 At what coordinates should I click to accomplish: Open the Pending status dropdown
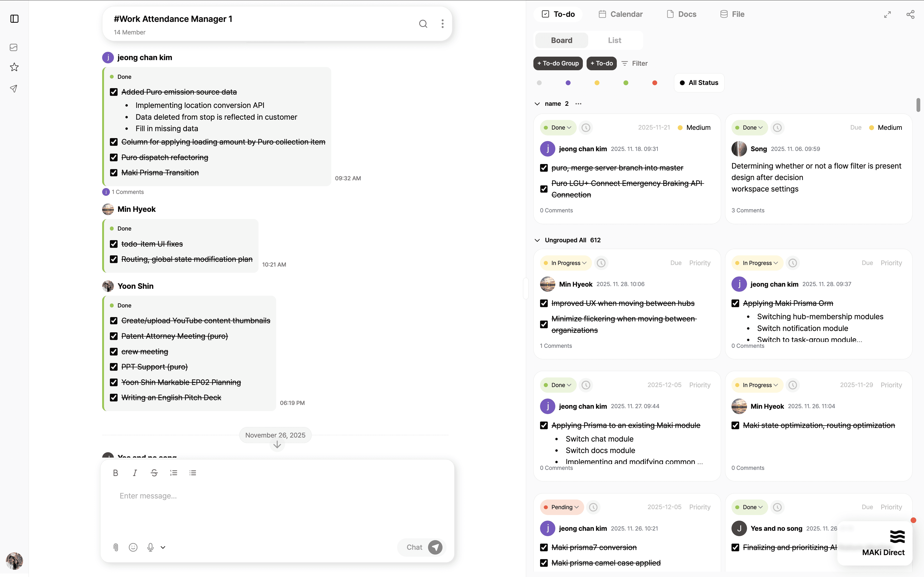pos(562,507)
